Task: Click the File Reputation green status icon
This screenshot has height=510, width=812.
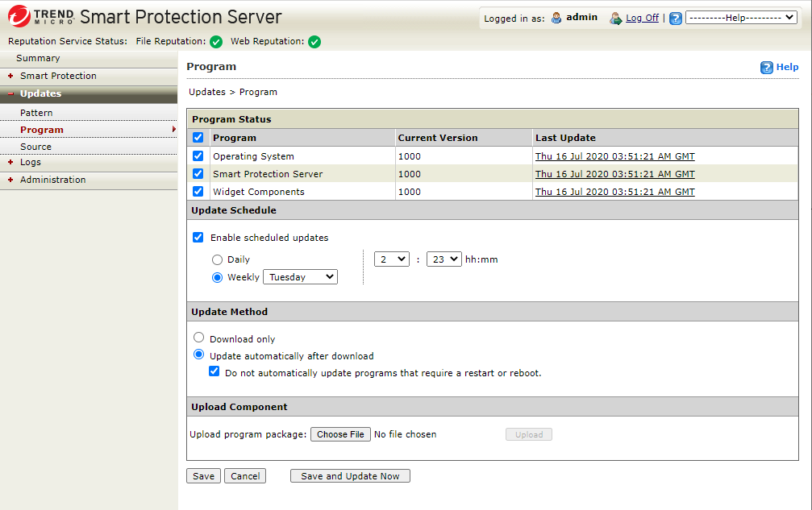Action: 216,42
